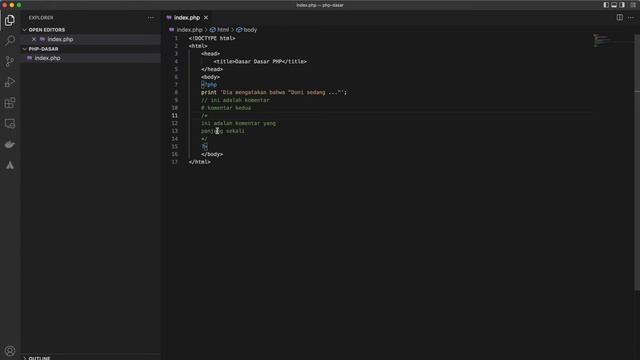Viewport: 640px width, 360px height.
Task: Click line number 17 in gutter
Action: pos(175,162)
